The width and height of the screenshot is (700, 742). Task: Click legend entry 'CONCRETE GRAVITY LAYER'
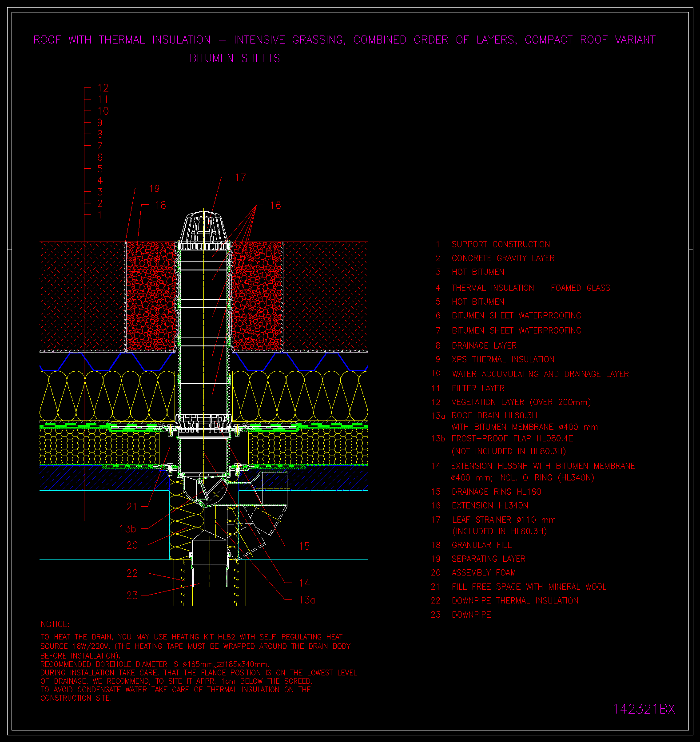[x=503, y=258]
